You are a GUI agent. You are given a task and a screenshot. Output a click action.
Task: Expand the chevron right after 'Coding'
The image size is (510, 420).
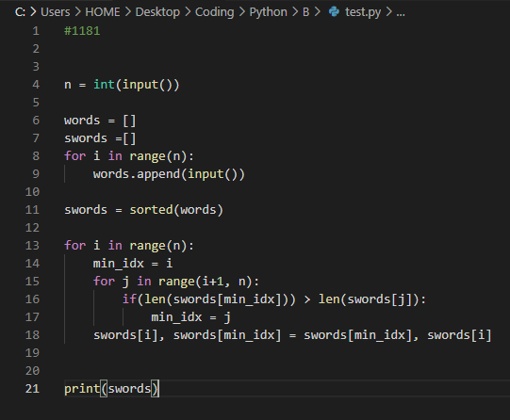[241, 12]
